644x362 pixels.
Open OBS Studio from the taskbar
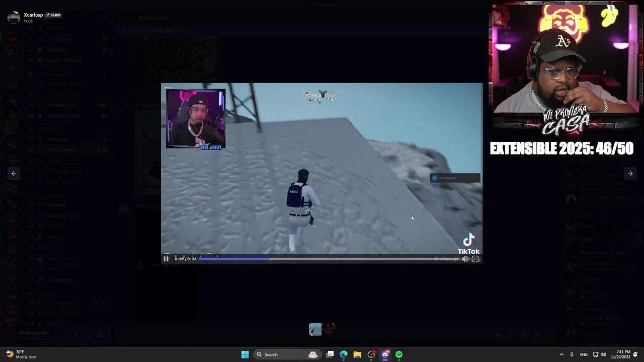(x=371, y=354)
